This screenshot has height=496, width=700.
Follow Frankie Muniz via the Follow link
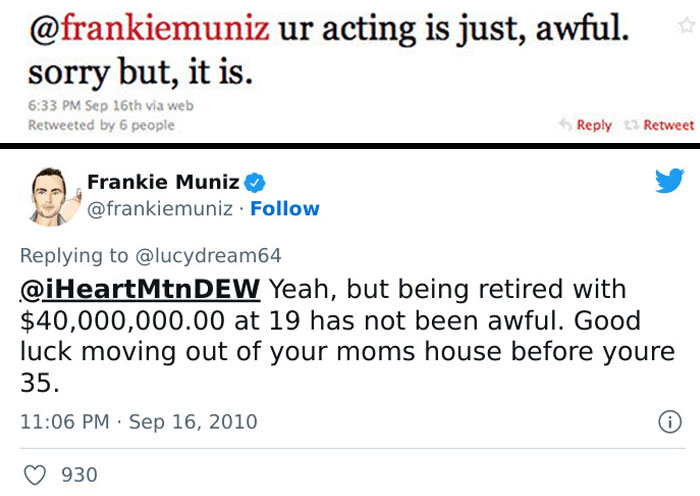click(x=285, y=208)
